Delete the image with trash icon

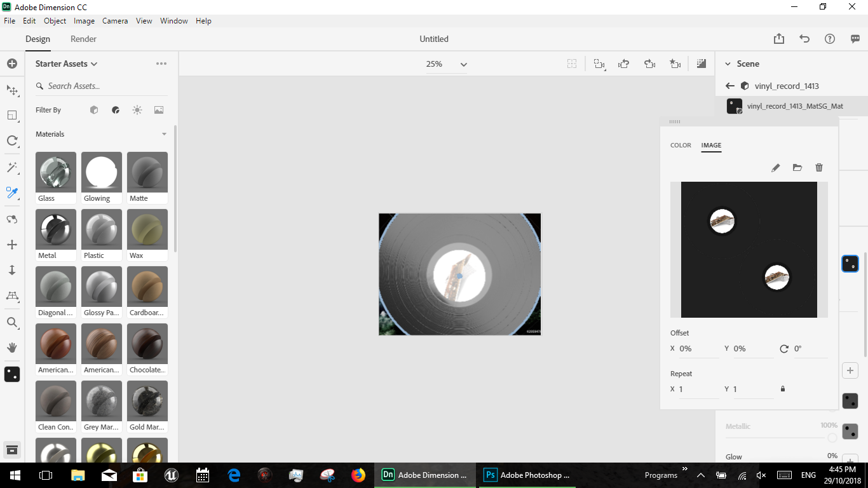(x=819, y=168)
